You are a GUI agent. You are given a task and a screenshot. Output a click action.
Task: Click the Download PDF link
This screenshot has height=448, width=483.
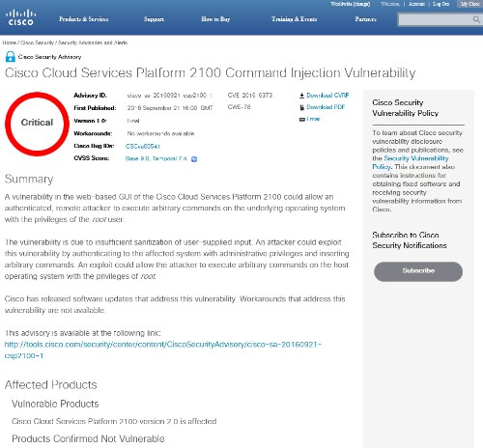pyautogui.click(x=326, y=107)
